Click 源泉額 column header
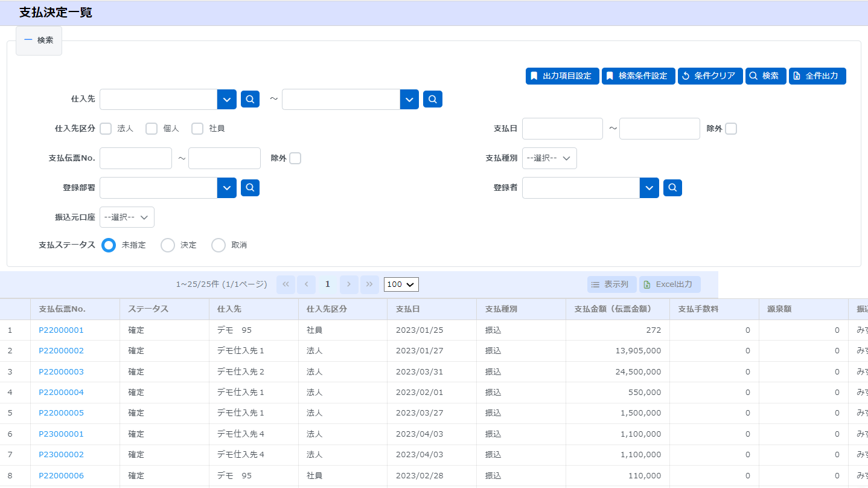868x488 pixels. (803, 309)
